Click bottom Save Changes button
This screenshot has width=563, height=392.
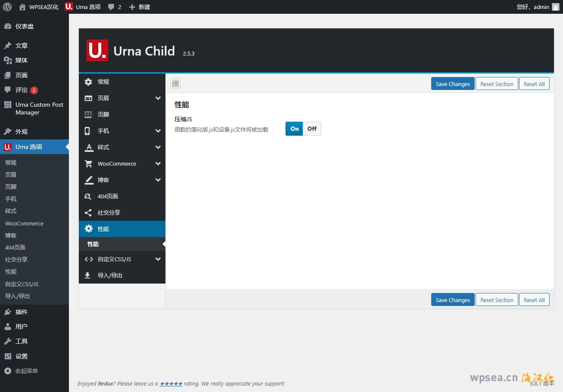[x=453, y=299]
